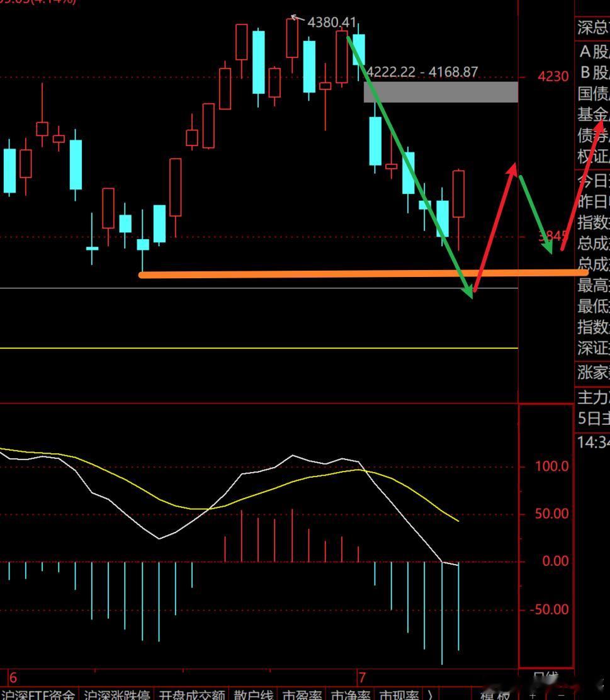
Task: Click the 5日主 row in the side panel
Action: [594, 419]
